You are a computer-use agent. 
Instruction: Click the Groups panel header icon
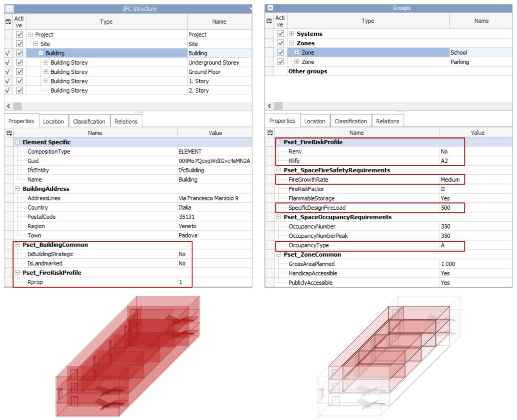point(270,8)
